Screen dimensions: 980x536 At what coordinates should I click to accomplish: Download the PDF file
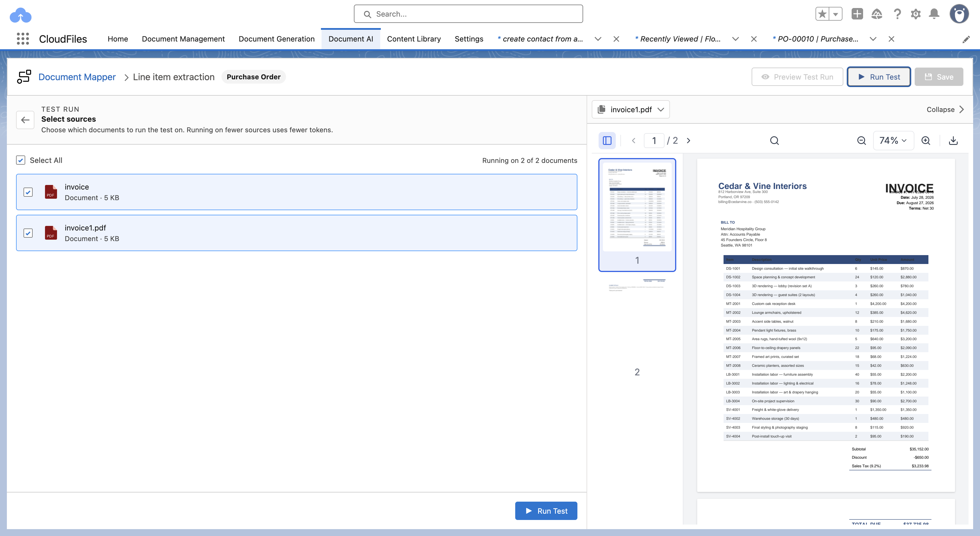(x=953, y=141)
